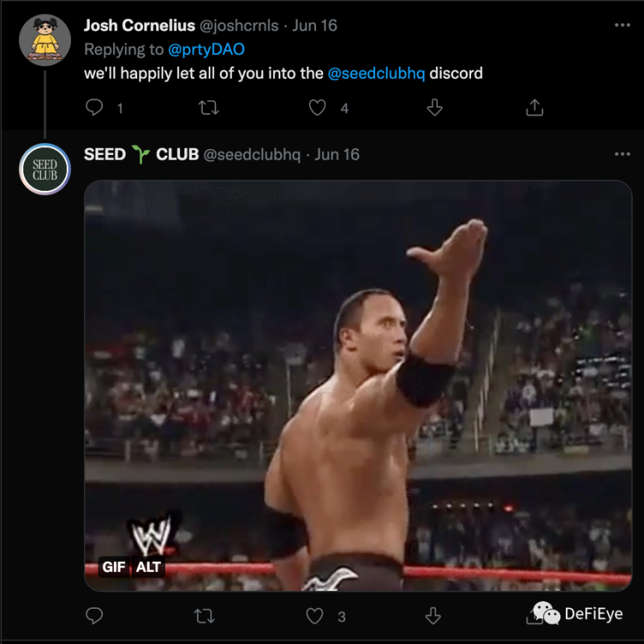
Task: Play the wrestling GIF
Action: (358, 384)
